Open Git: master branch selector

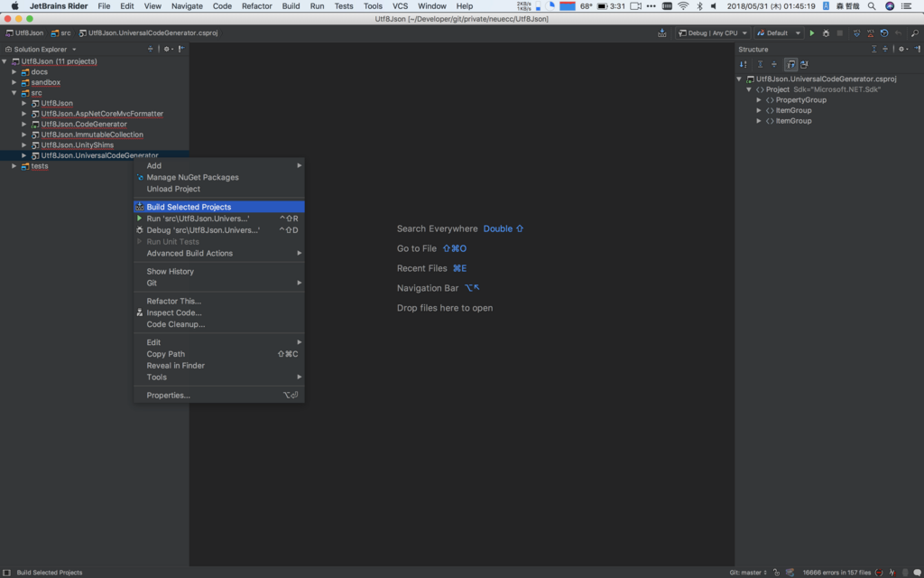[748, 572]
